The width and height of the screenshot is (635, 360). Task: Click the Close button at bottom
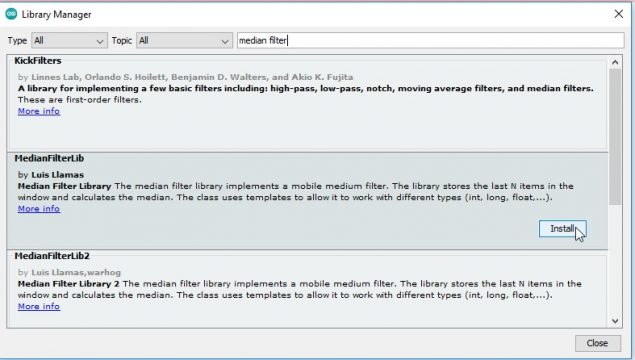[597, 343]
